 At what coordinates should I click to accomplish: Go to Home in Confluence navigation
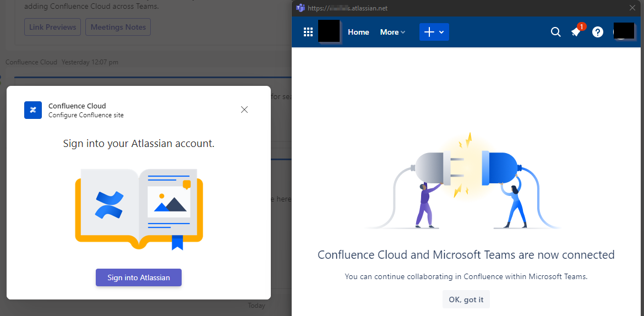click(x=358, y=32)
